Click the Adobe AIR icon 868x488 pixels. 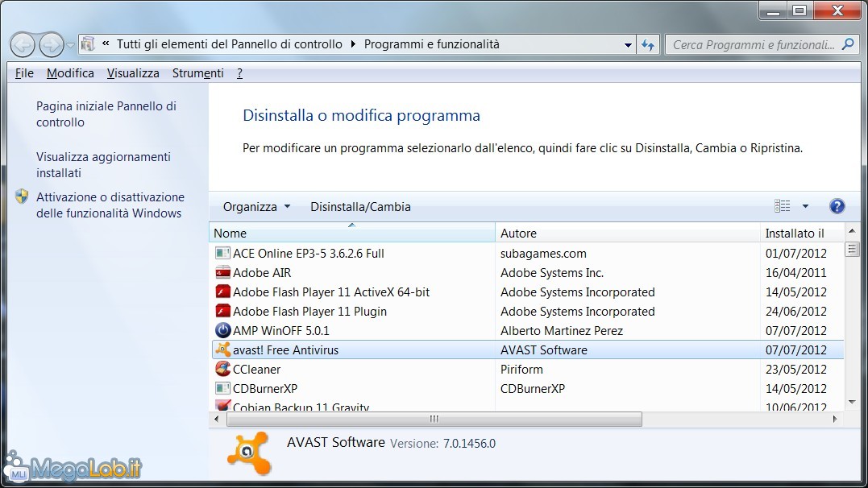[222, 273]
